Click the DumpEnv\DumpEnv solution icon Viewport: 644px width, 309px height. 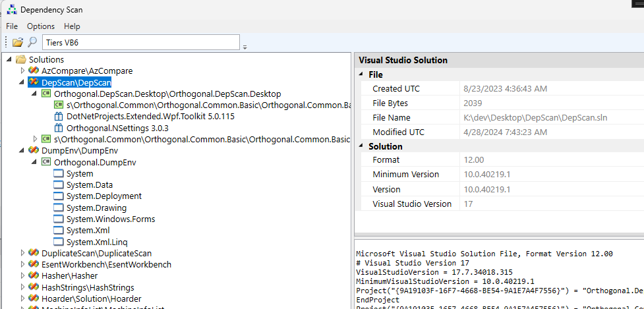point(34,151)
